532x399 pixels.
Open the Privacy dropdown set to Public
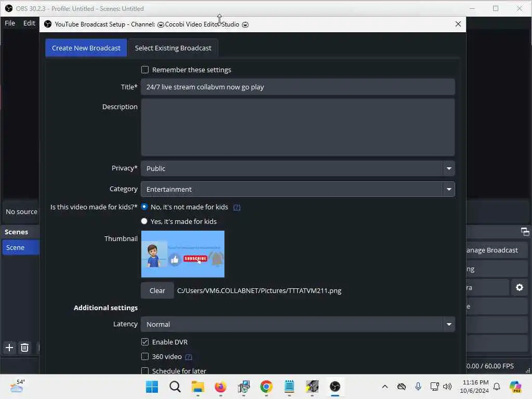pyautogui.click(x=298, y=168)
